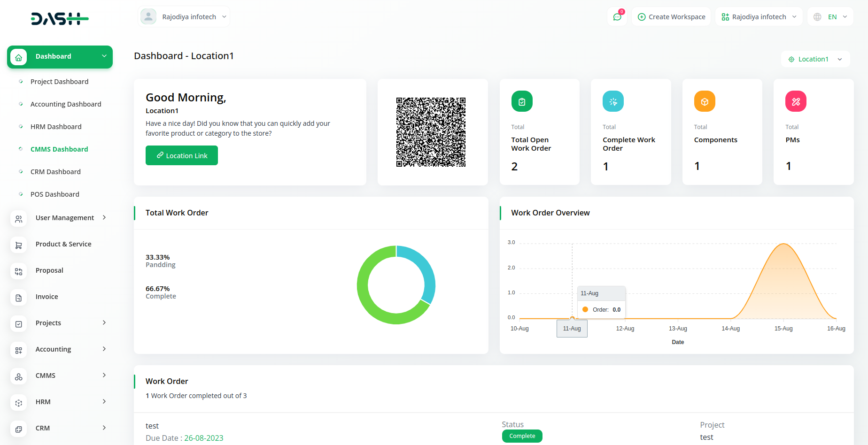The image size is (868, 445).
Task: Click the chat messages notification icon
Action: point(617,17)
